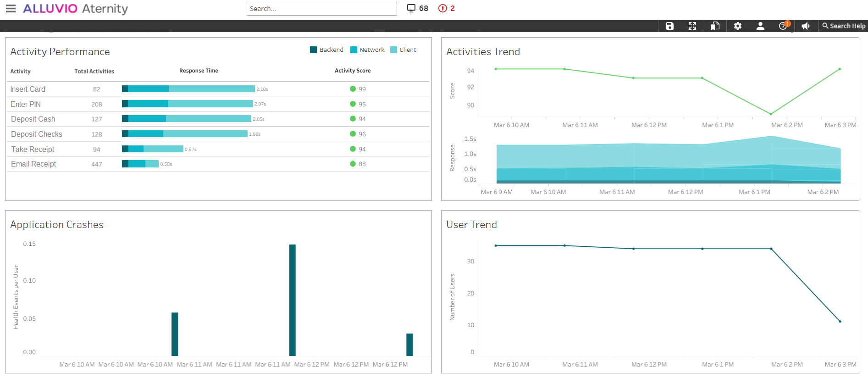Click the rightmost small crash bar
The height and width of the screenshot is (378, 868).
pos(409,345)
